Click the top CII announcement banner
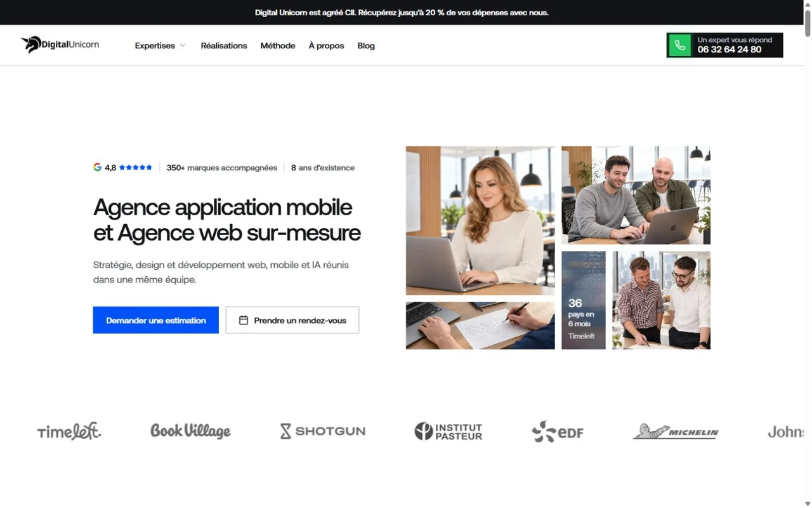 point(402,12)
